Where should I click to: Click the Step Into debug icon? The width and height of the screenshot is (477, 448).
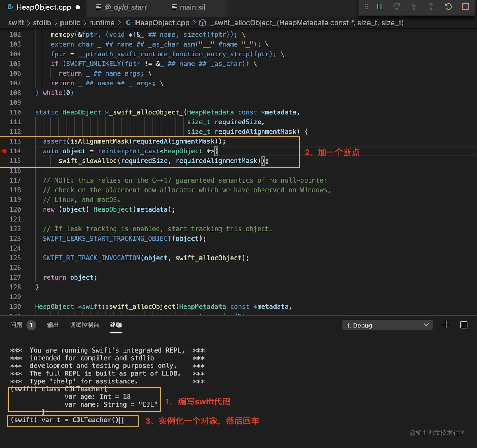(414, 7)
